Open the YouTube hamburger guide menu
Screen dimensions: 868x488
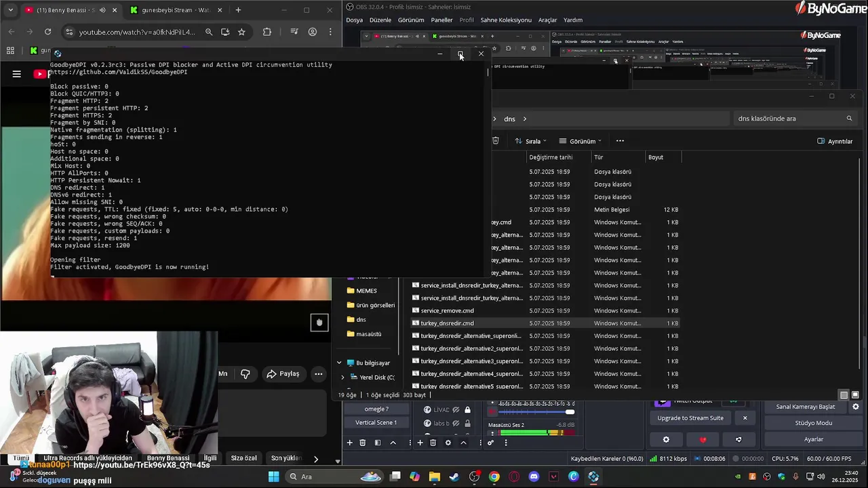click(x=16, y=74)
